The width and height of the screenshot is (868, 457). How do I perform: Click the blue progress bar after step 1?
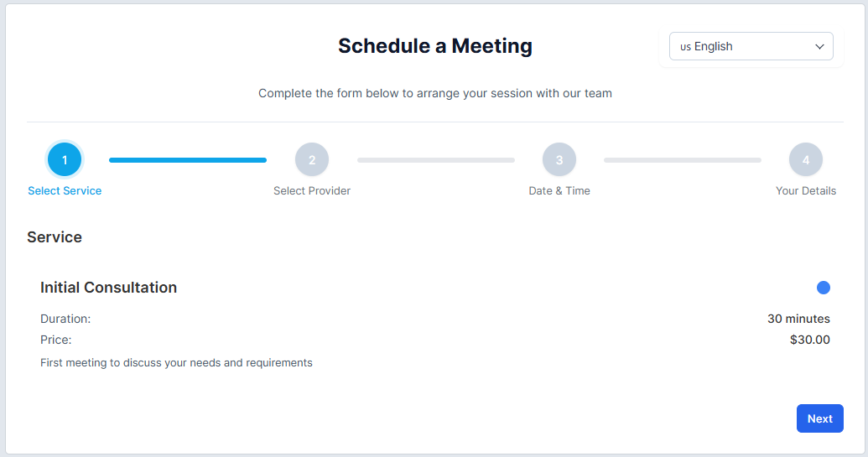coord(188,159)
